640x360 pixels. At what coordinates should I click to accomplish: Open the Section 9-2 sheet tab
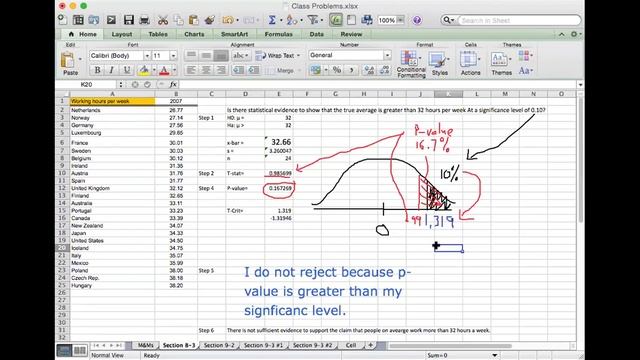click(x=219, y=345)
